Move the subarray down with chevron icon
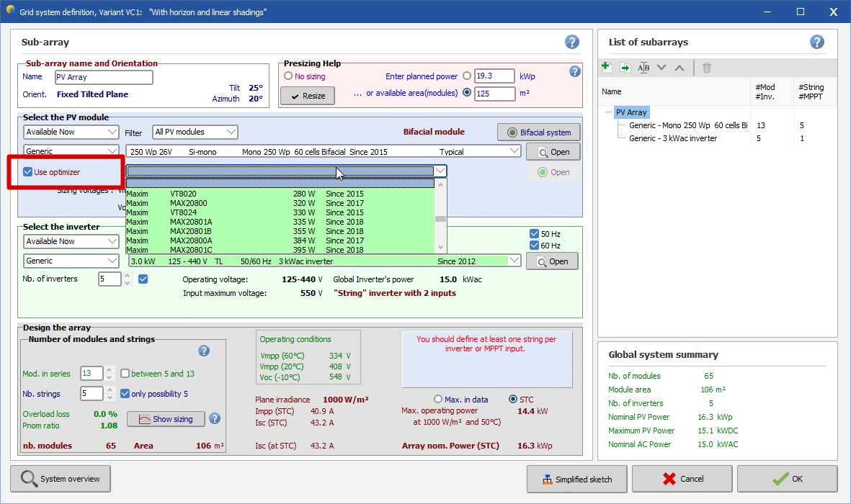The image size is (851, 504). click(661, 68)
